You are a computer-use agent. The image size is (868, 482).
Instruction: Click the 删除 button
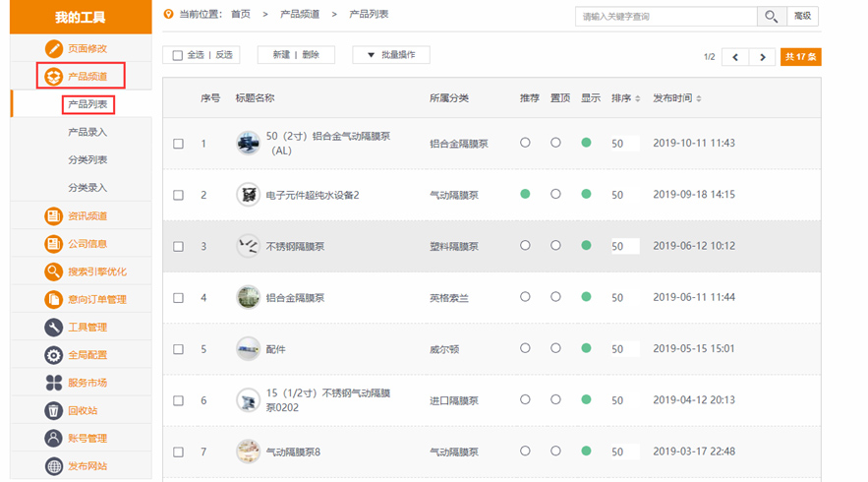[311, 55]
